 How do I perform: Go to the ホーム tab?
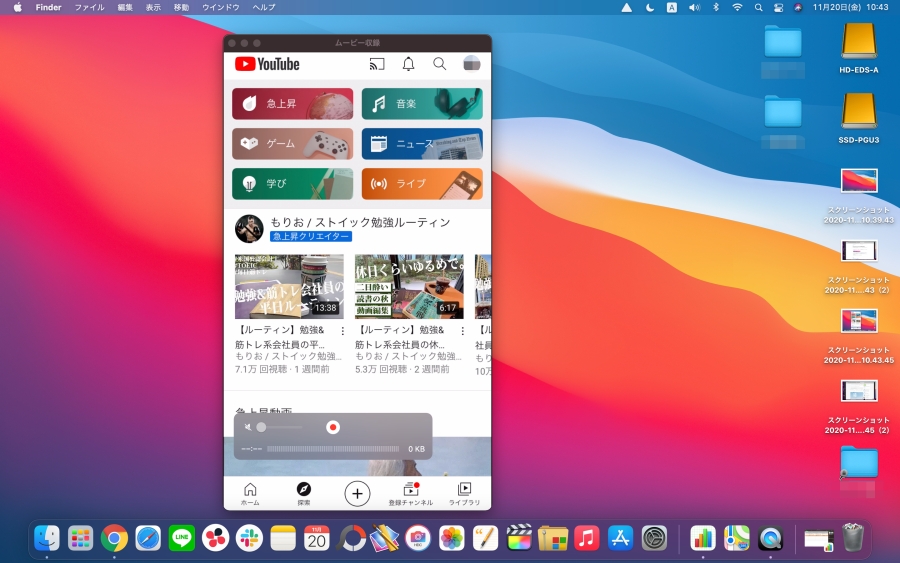(250, 494)
